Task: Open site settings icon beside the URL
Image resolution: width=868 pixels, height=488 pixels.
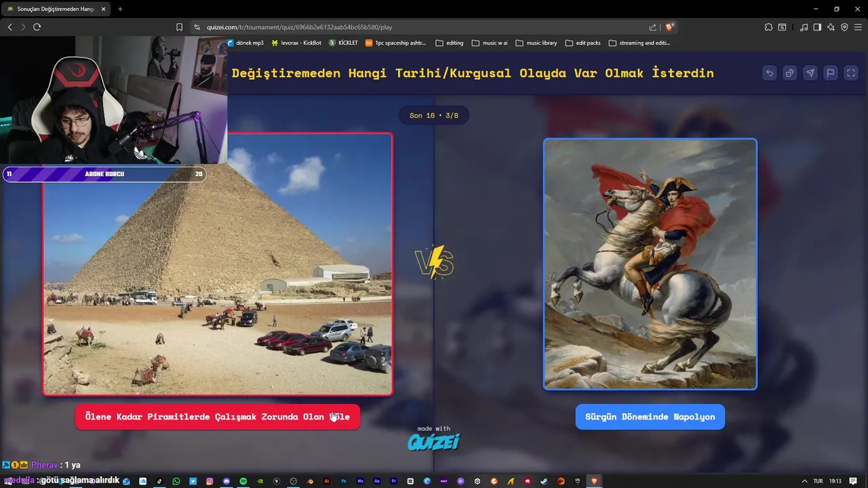Action: click(x=197, y=27)
